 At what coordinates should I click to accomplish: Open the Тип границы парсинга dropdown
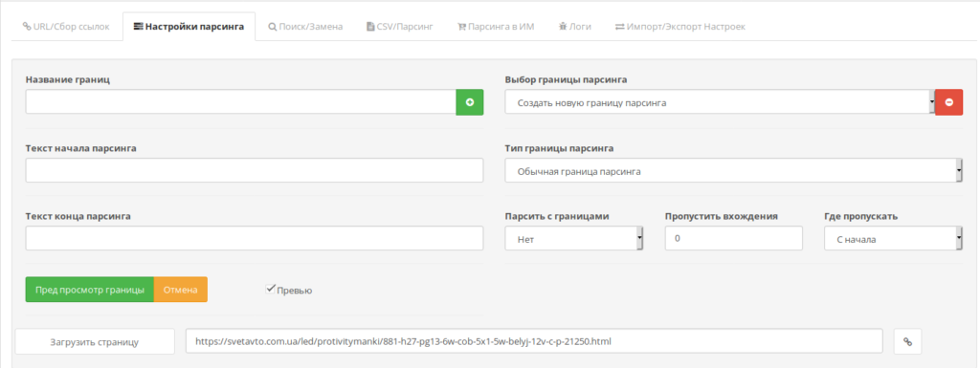point(734,170)
